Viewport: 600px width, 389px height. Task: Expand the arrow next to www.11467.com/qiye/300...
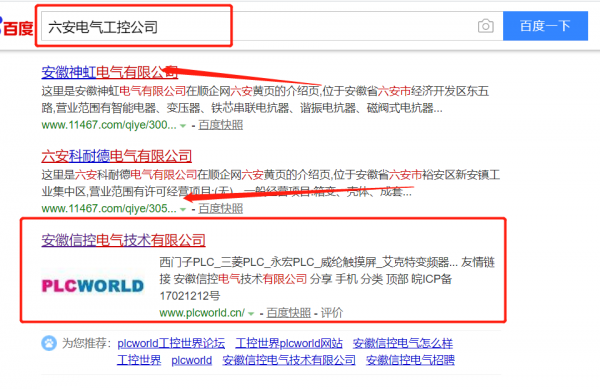pyautogui.click(x=183, y=125)
